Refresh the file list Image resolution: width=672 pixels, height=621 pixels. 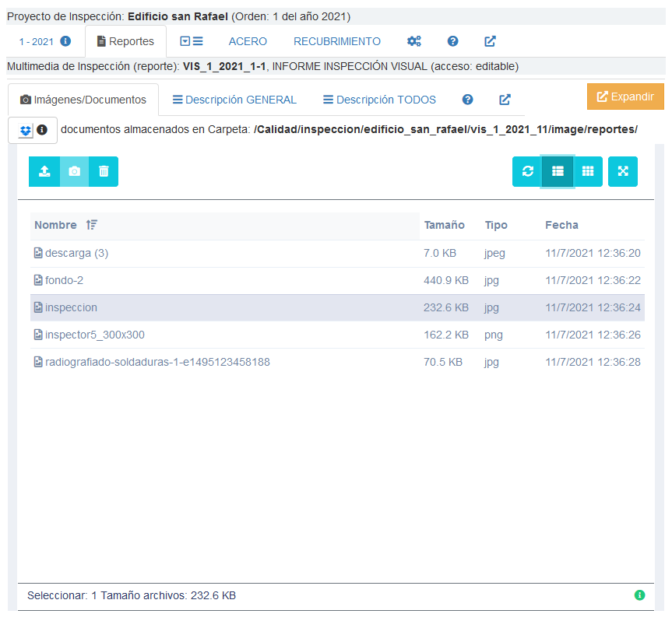(527, 172)
